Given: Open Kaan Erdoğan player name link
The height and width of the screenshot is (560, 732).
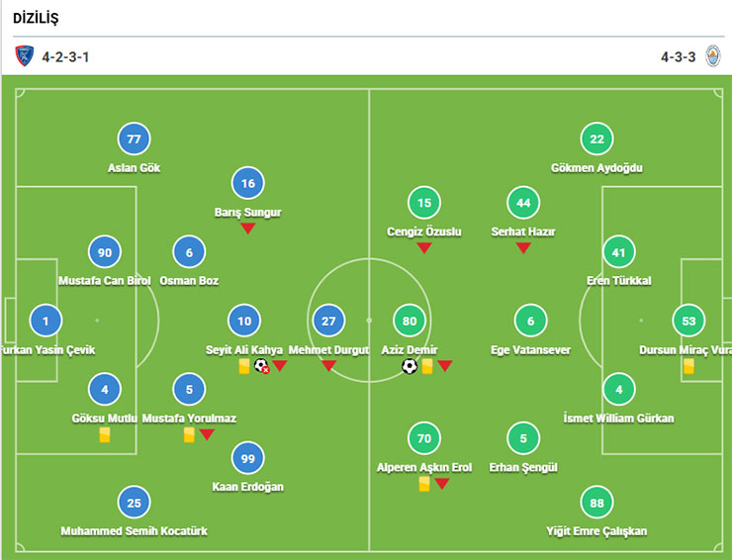Looking at the screenshot, I should point(248,486).
